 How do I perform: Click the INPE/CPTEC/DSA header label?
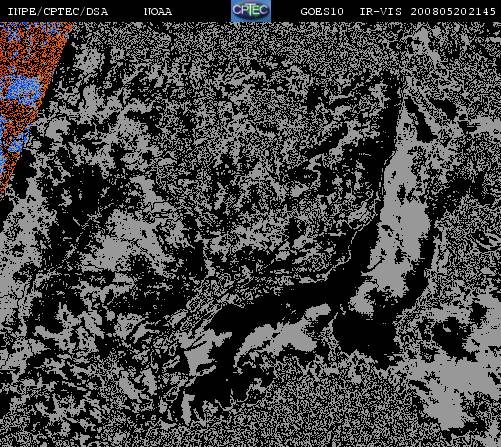pos(58,12)
